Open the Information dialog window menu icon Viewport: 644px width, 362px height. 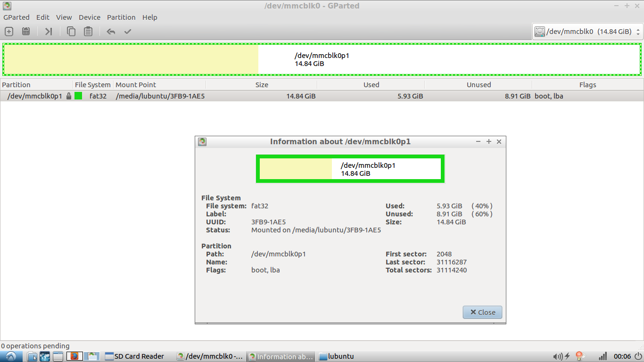coord(202,141)
